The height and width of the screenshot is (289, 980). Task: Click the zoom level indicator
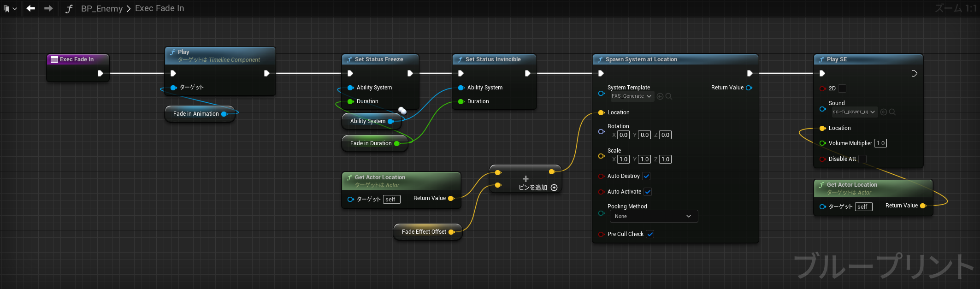point(955,8)
